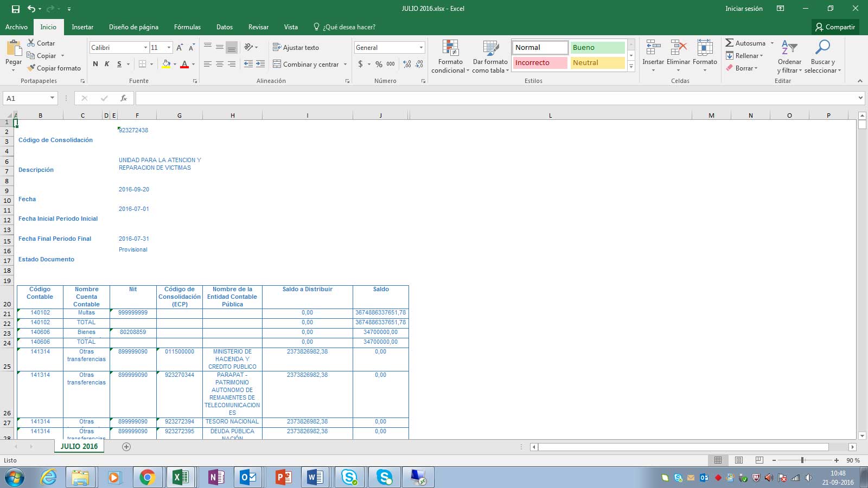868x488 pixels.
Task: Expand the General number format dropdown
Action: (421, 48)
